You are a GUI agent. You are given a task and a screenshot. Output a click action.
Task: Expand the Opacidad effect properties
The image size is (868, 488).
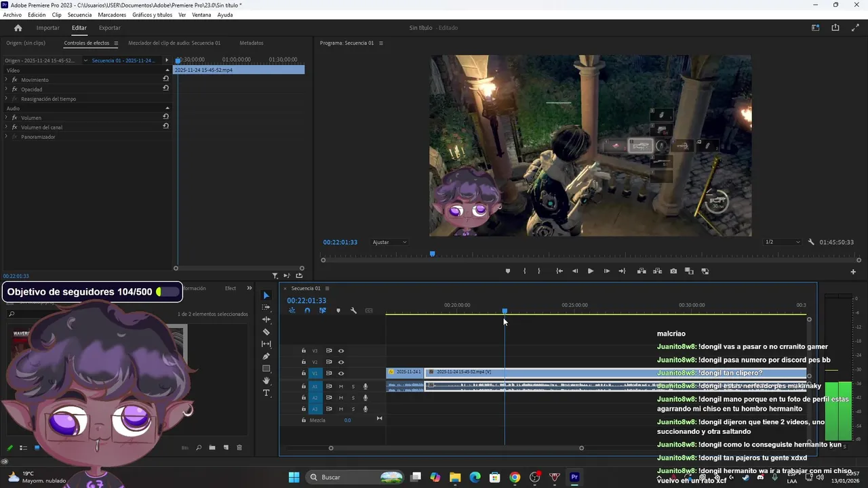coord(6,89)
